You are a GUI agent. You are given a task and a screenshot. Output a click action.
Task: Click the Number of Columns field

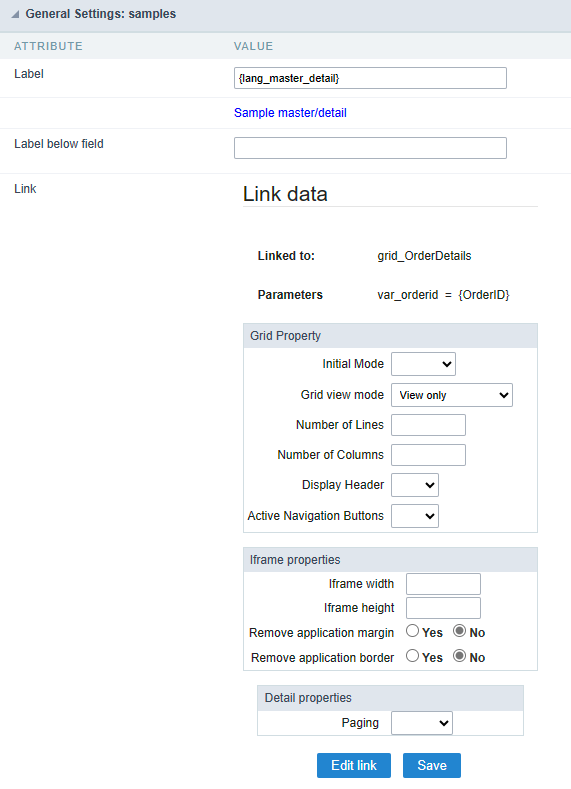tap(428, 455)
